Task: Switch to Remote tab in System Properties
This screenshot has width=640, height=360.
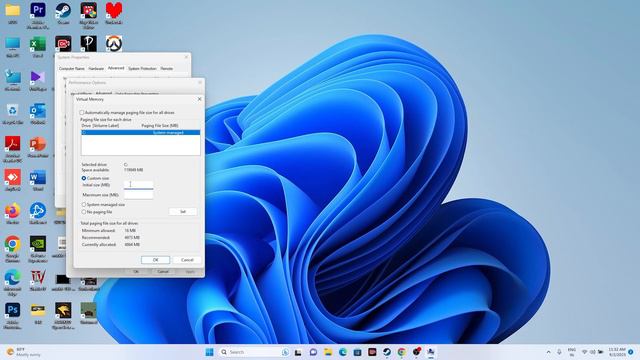Action: click(x=167, y=69)
